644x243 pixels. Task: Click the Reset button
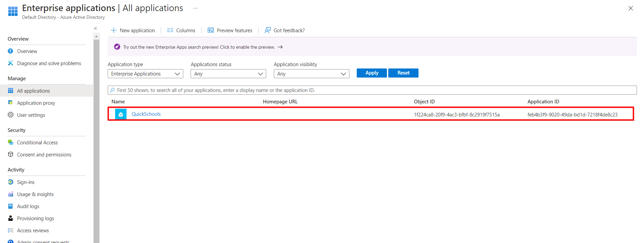coord(403,73)
